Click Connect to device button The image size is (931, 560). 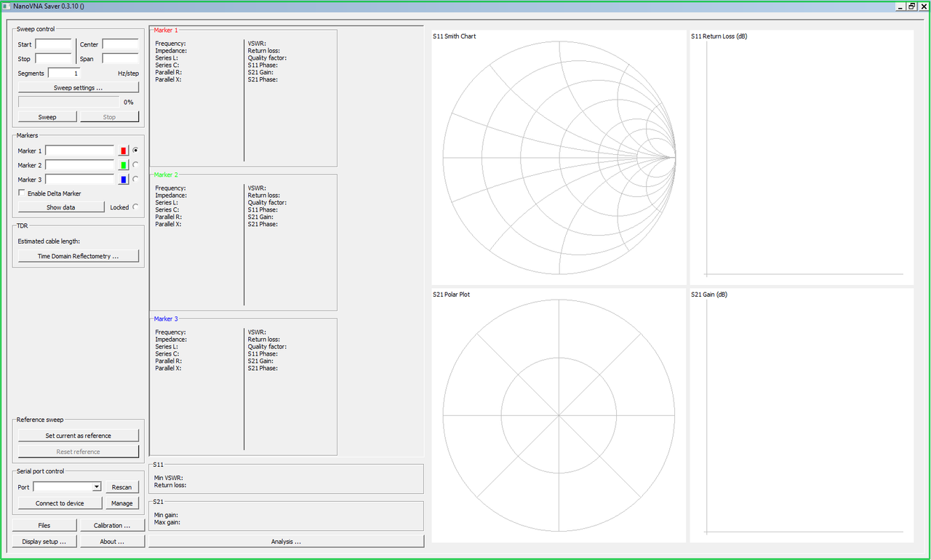pos(60,503)
